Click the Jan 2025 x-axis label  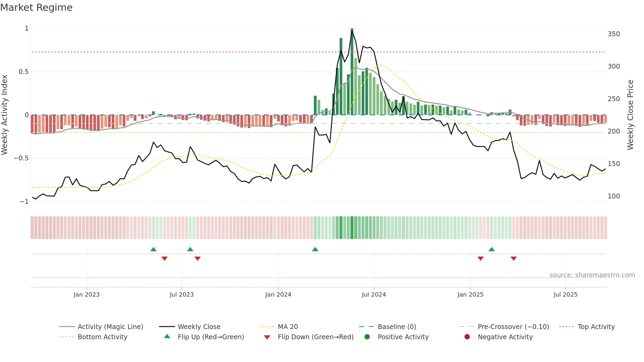pyautogui.click(x=470, y=295)
